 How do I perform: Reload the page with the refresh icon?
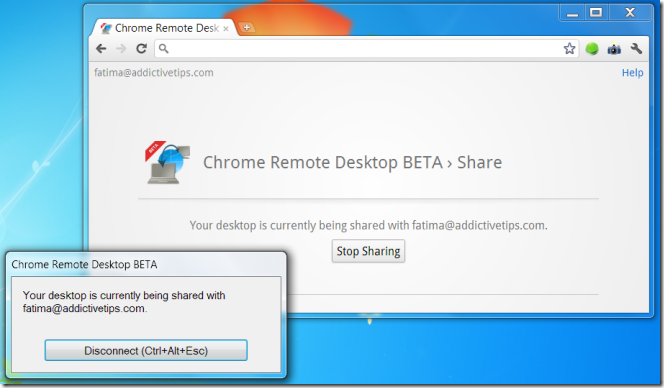(141, 49)
